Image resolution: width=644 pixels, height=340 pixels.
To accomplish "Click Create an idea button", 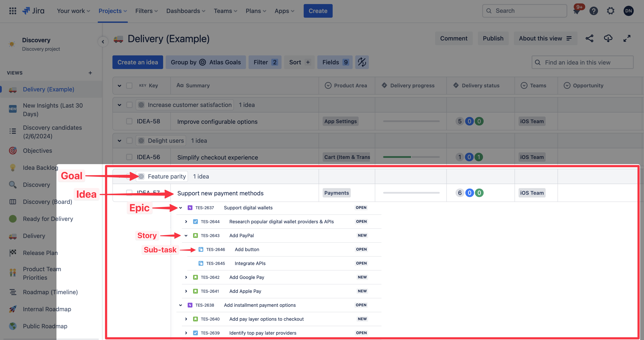I will pos(138,62).
